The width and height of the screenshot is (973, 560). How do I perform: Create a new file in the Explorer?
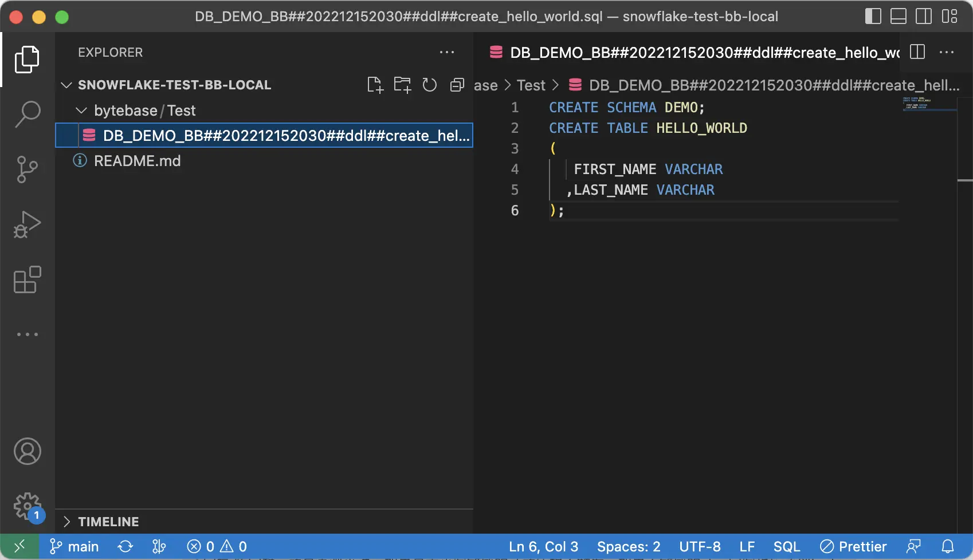click(375, 84)
